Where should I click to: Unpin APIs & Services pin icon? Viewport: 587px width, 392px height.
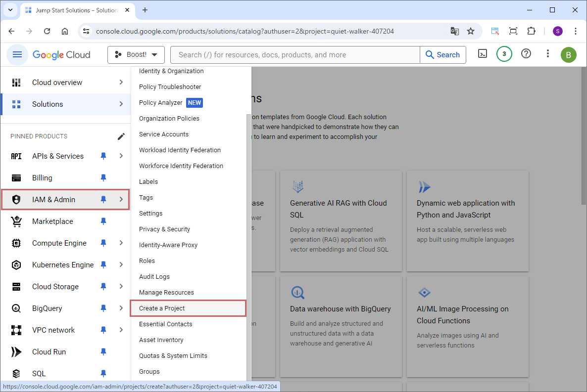point(103,156)
